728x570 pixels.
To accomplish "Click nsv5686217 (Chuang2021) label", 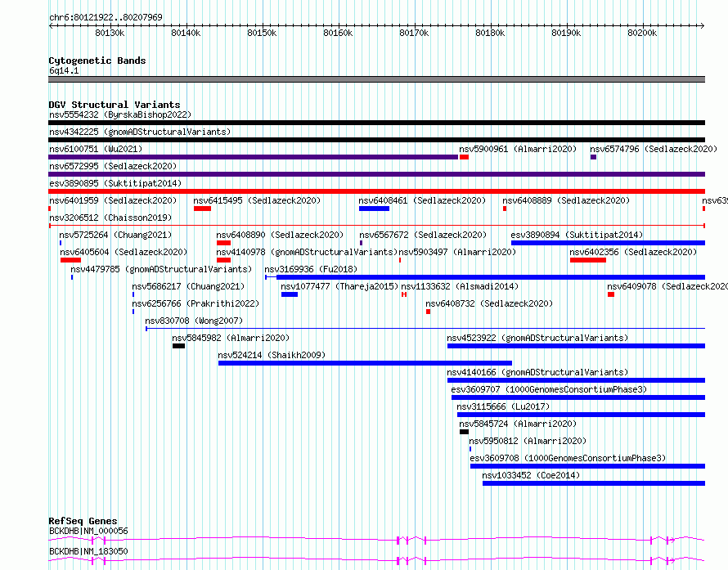I will [x=188, y=286].
